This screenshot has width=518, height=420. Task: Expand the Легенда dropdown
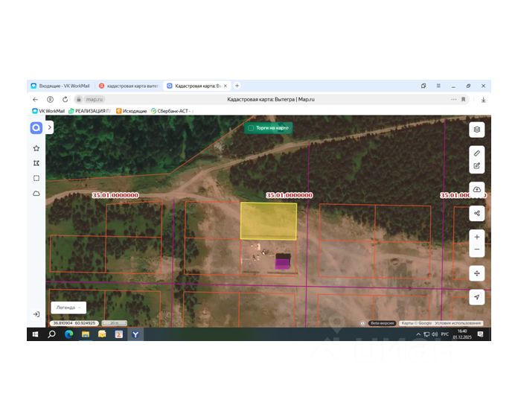pos(68,308)
